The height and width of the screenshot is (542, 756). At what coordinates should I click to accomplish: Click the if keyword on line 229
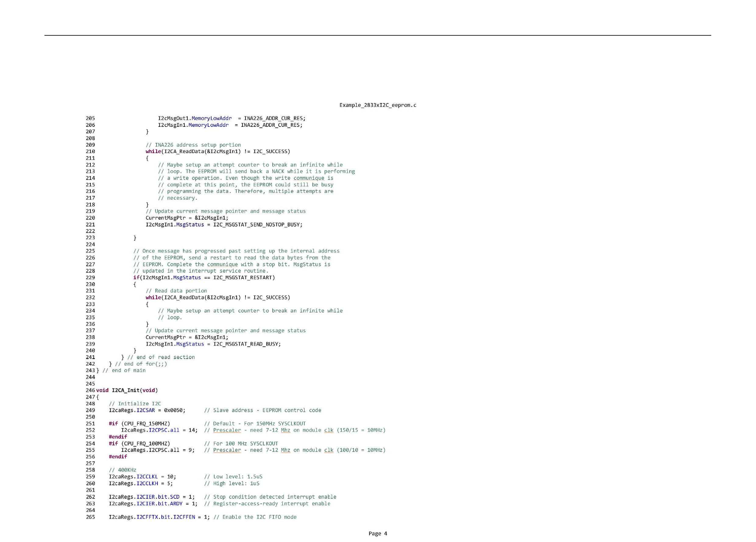click(x=136, y=277)
